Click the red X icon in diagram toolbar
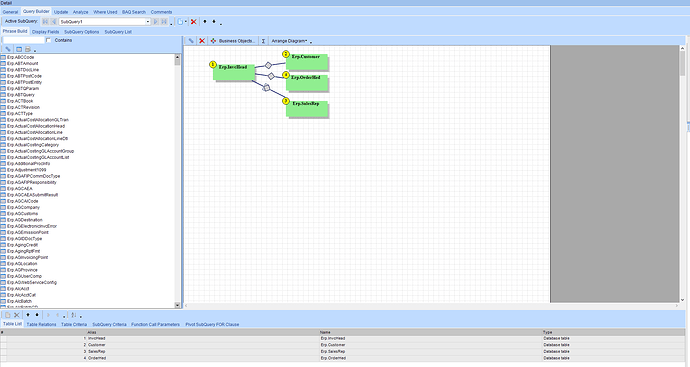 click(202, 41)
